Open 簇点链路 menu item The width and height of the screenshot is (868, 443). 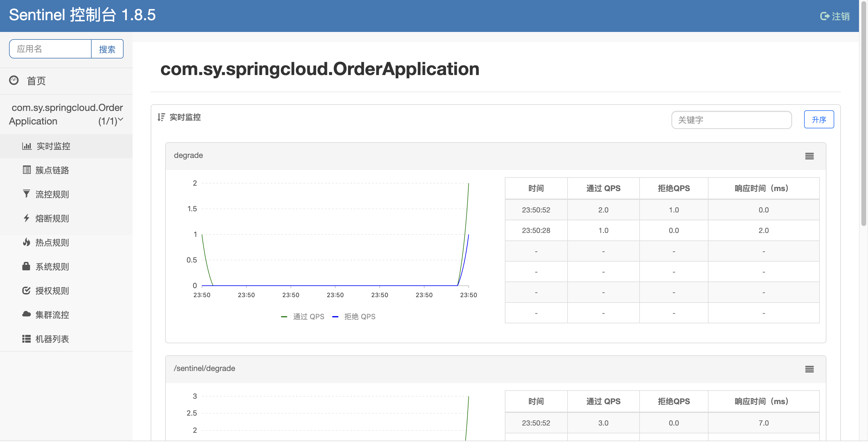66,170
